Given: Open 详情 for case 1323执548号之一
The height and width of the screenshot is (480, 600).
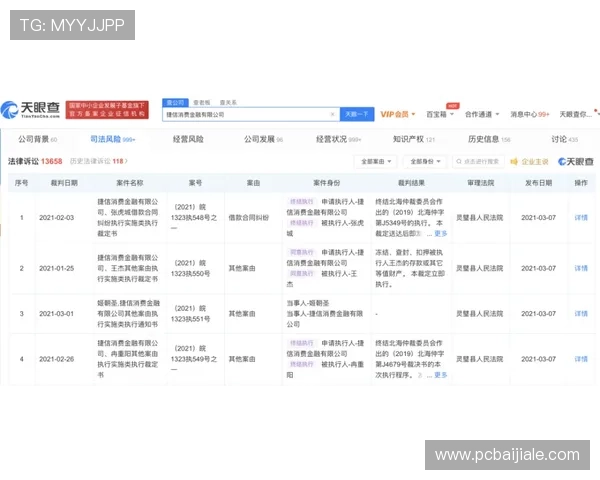Looking at the screenshot, I should pyautogui.click(x=581, y=217).
